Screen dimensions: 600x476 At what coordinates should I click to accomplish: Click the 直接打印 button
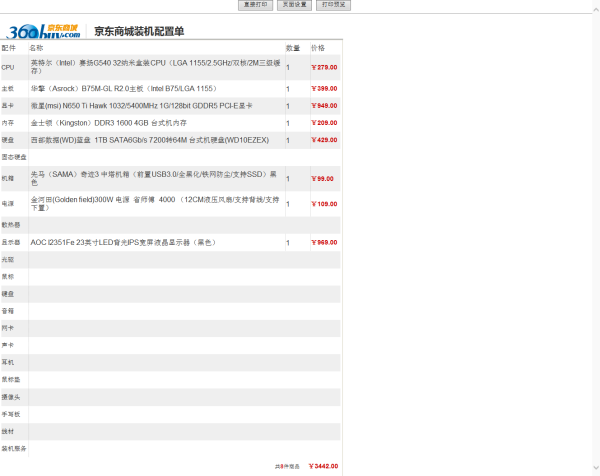click(255, 5)
